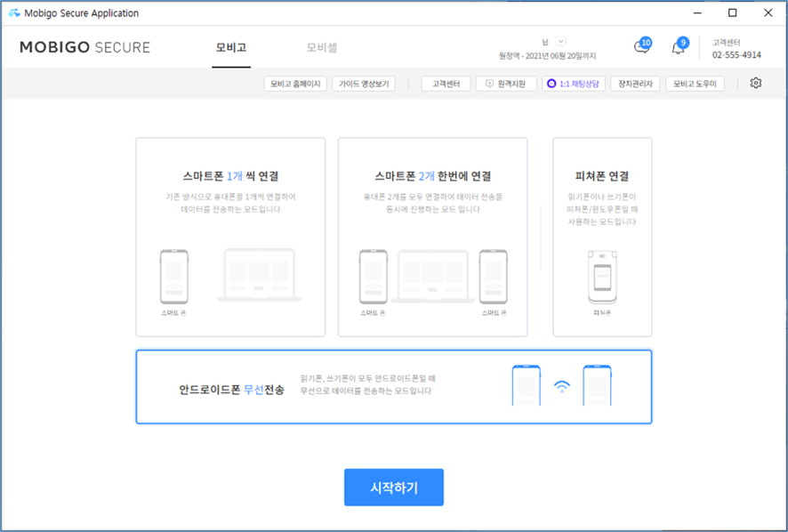This screenshot has height=532, width=788.
Task: Click the MOBIGO SECURE logo
Action: pyautogui.click(x=85, y=48)
